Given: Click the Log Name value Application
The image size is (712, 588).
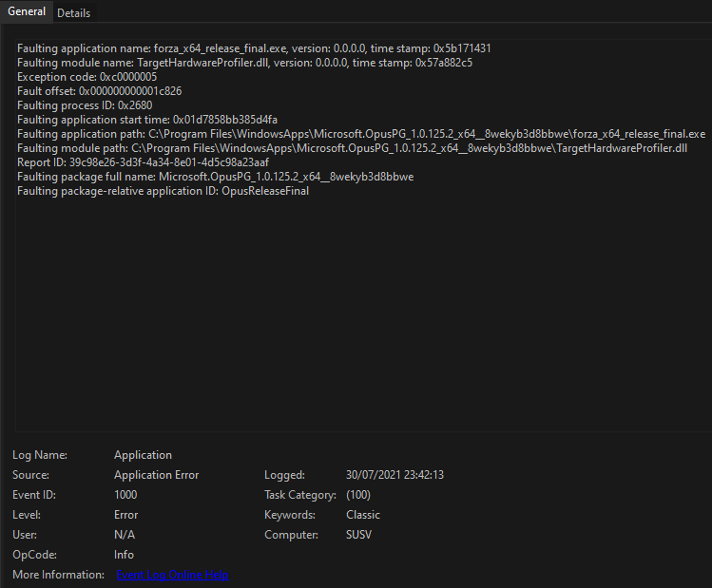Looking at the screenshot, I should pos(143,455).
